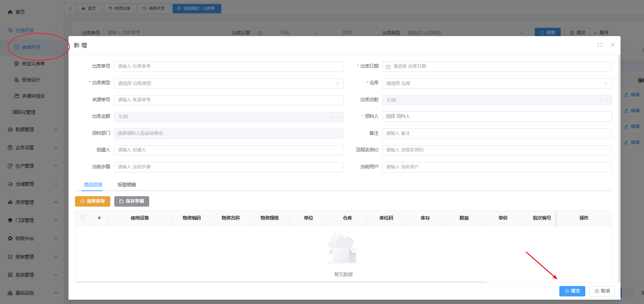This screenshot has width=644, height=304.
Task: Expand the 库存管理 menu
Action: pos(56,202)
